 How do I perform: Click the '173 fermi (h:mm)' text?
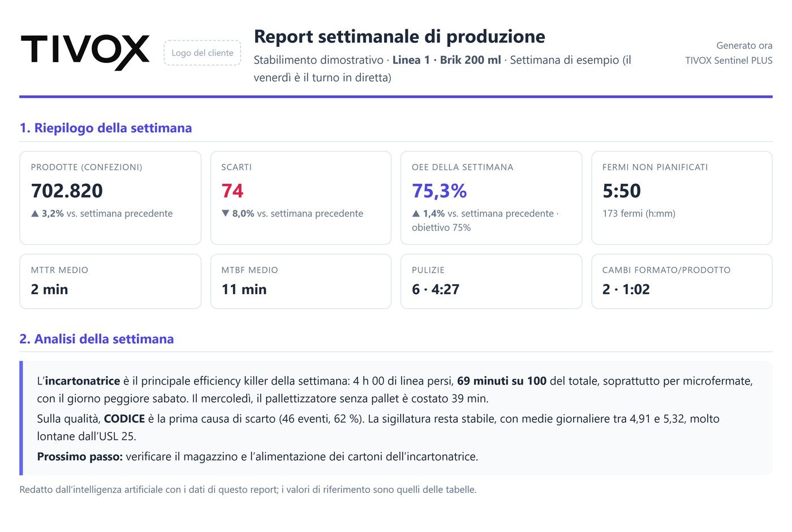[639, 214]
